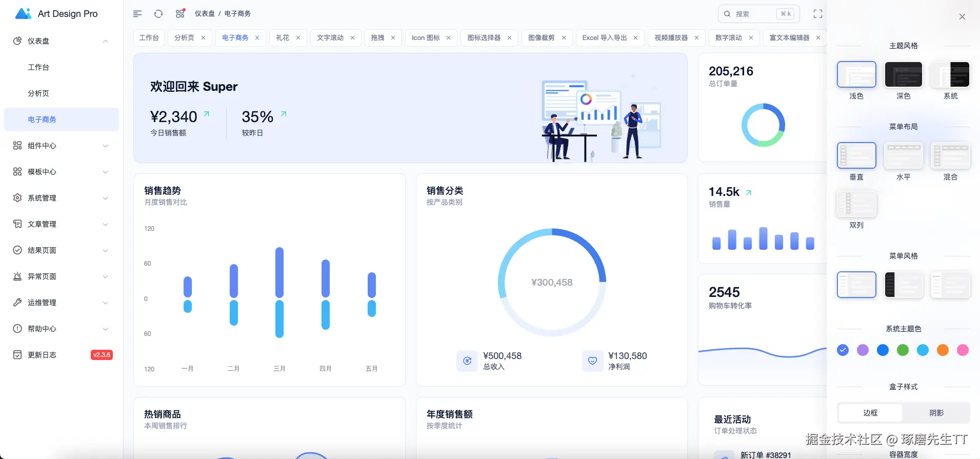Expand the 结果页面 sidebar group
980x459 pixels.
click(x=105, y=250)
